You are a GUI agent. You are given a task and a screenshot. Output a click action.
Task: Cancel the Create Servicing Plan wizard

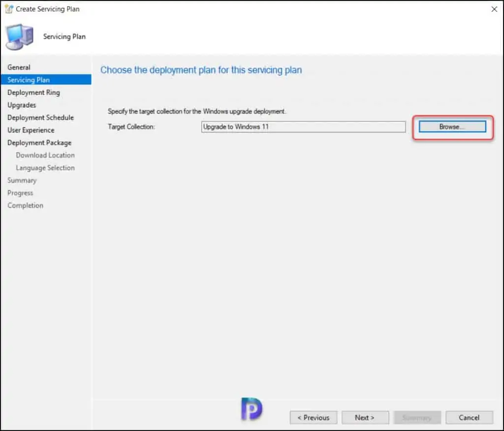pos(469,418)
